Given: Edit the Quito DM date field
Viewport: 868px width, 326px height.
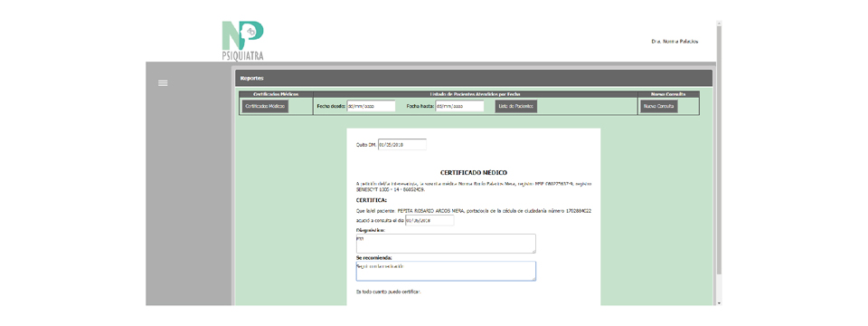Looking at the screenshot, I should tap(401, 144).
